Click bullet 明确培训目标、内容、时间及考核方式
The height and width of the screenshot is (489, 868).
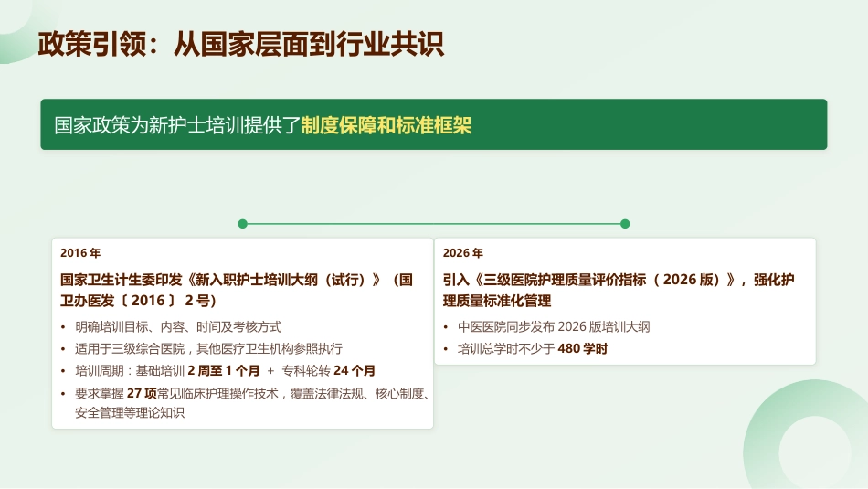[x=178, y=326]
